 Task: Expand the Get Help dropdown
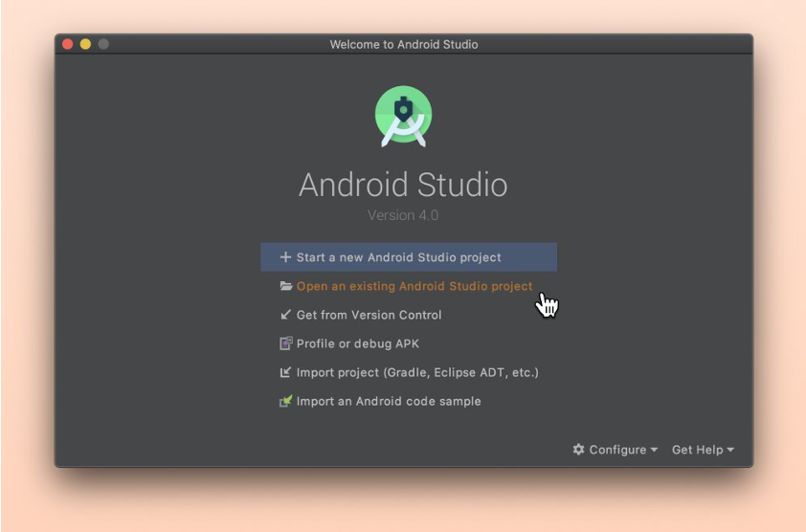click(x=703, y=450)
